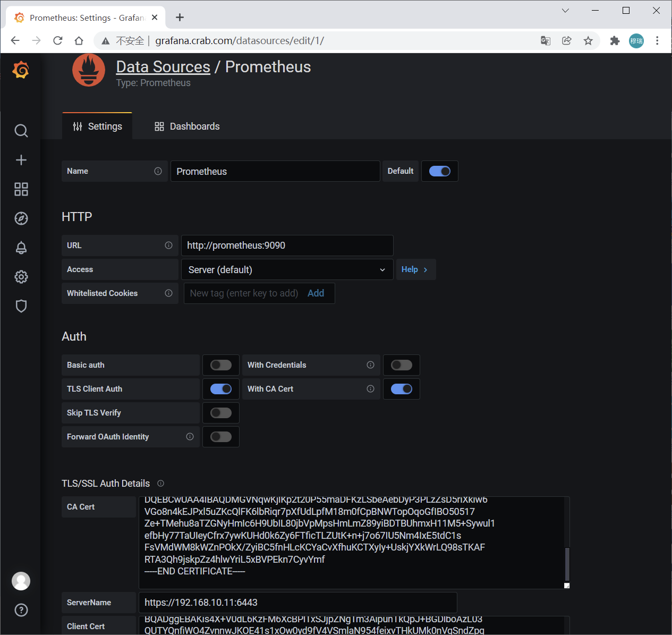This screenshot has height=635, width=672.
Task: Click the browser home icon
Action: click(79, 41)
